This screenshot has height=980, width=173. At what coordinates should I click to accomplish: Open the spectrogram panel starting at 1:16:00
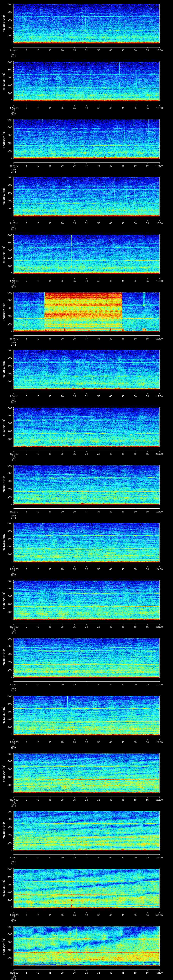pyautogui.click(x=86, y=139)
